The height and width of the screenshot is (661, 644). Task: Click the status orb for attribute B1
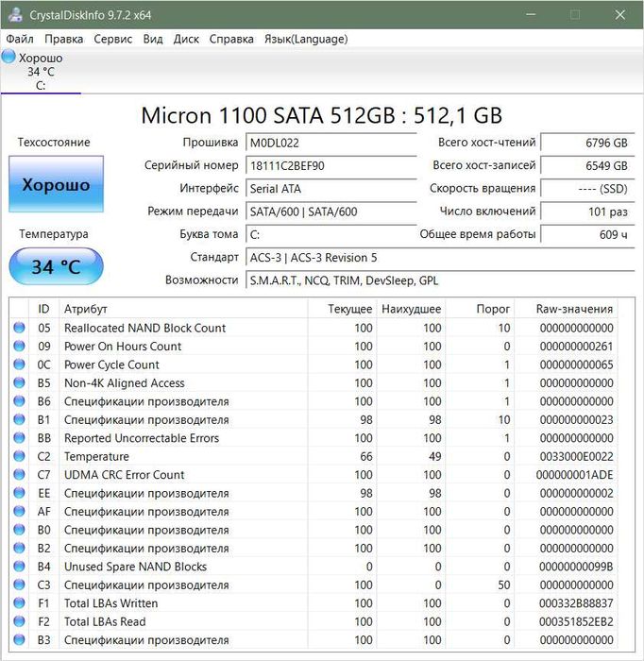[20, 419]
